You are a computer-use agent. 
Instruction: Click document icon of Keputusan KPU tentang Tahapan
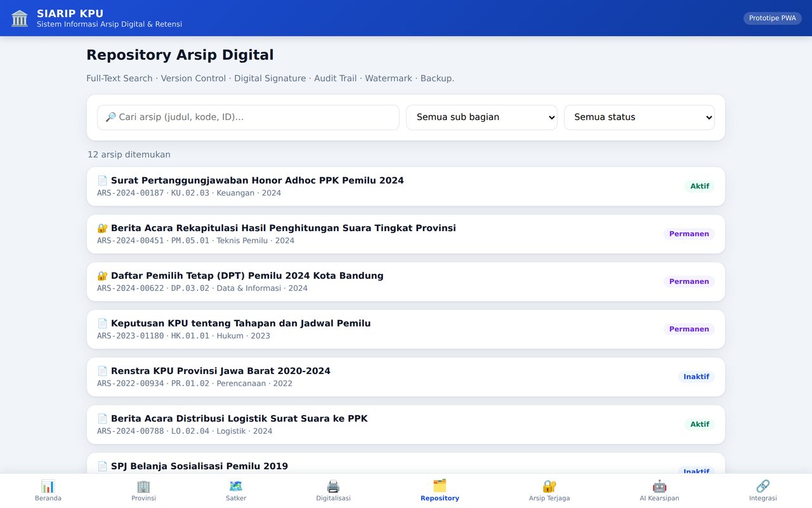(x=103, y=323)
